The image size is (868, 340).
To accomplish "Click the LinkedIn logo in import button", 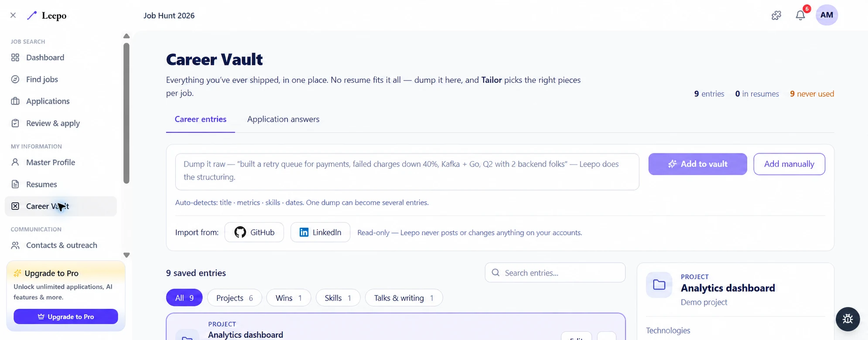I will tap(304, 232).
